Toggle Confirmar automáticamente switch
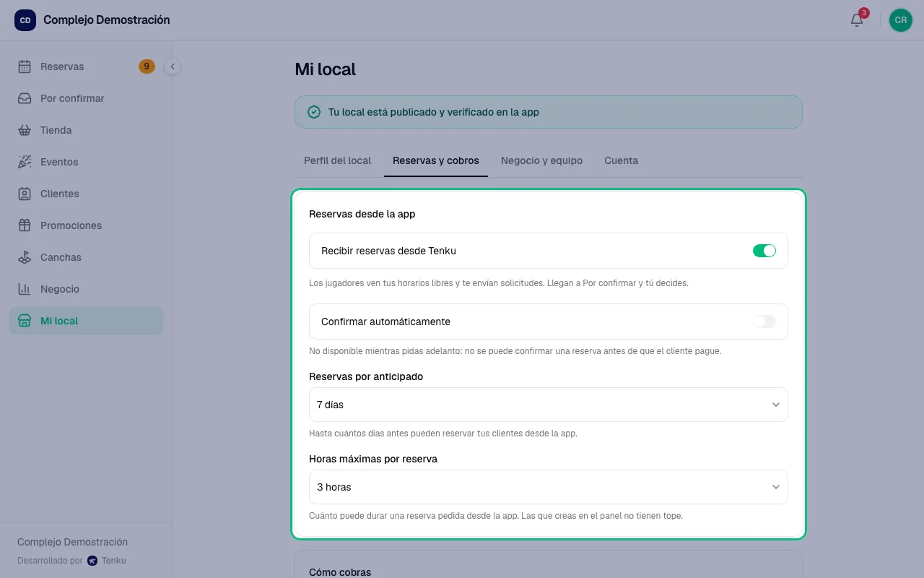Screen dimensions: 924x578 coord(764,322)
